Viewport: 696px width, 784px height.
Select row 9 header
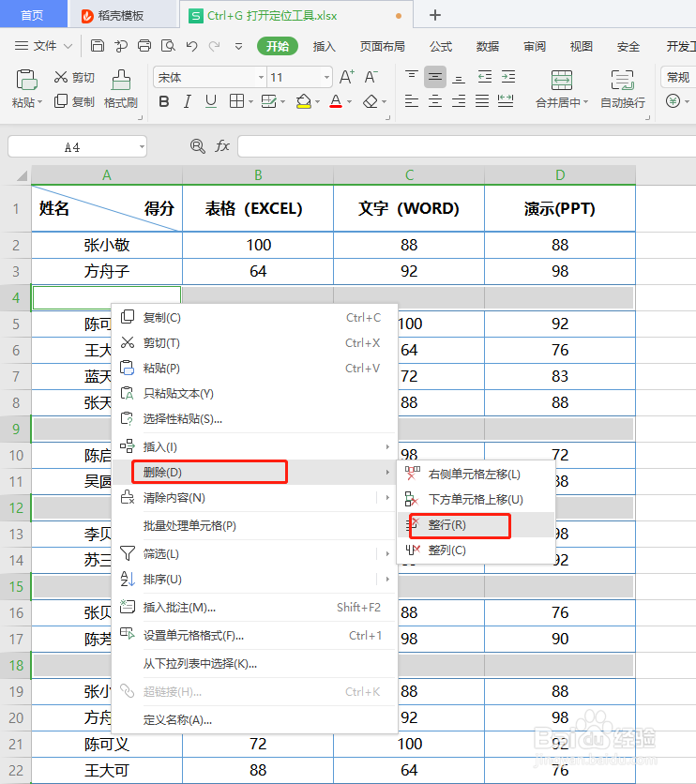[16, 429]
